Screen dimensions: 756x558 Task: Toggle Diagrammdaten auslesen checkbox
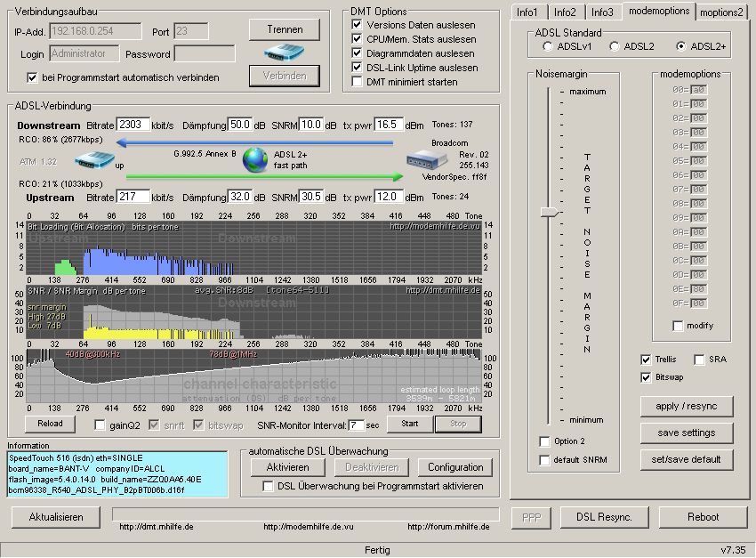357,53
